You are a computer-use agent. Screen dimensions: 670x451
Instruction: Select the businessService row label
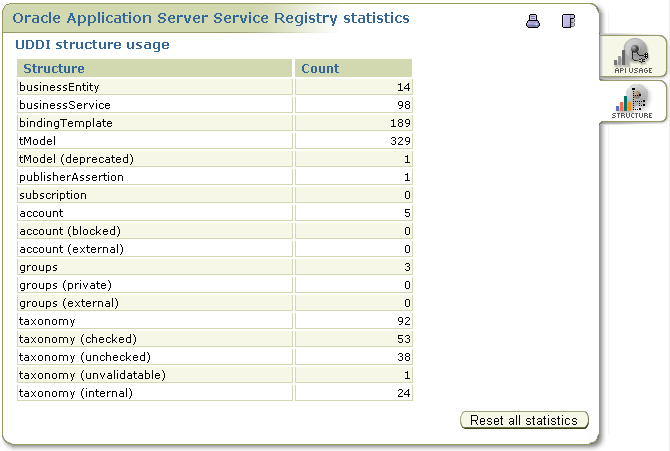tap(65, 105)
